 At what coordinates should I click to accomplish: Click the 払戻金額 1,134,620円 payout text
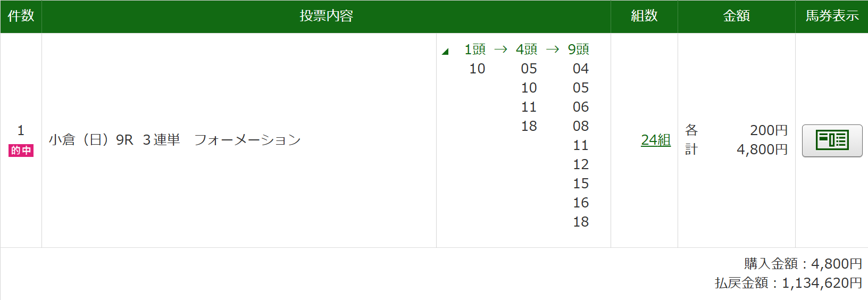tap(788, 283)
